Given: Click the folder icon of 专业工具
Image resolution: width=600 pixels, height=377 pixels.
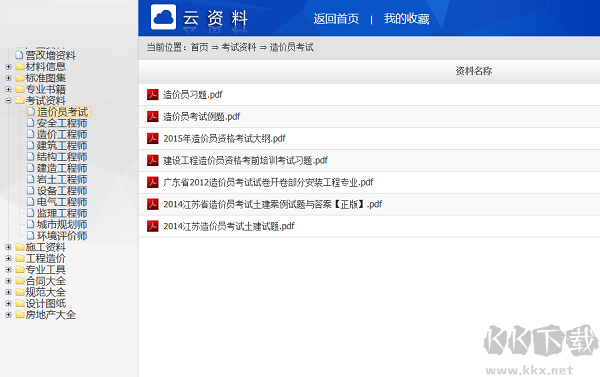Looking at the screenshot, I should click(20, 269).
